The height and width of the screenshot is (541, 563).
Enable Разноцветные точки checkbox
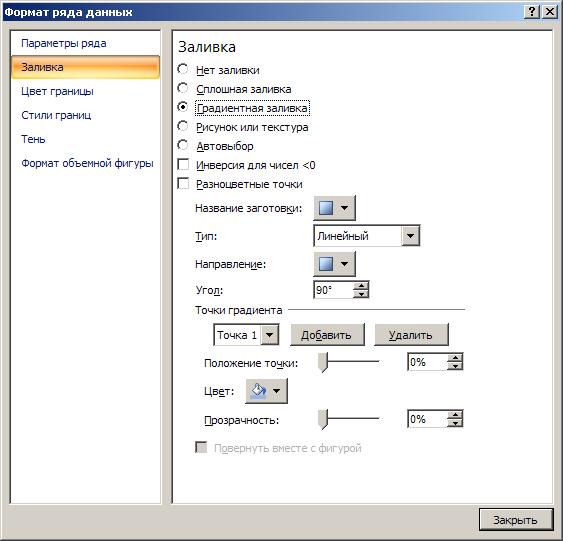[x=183, y=184]
